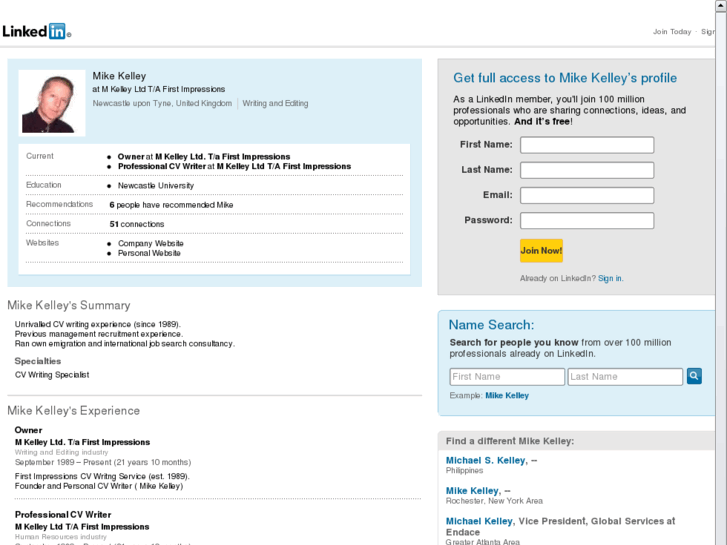
Task: Click into the Email field
Action: click(587, 195)
